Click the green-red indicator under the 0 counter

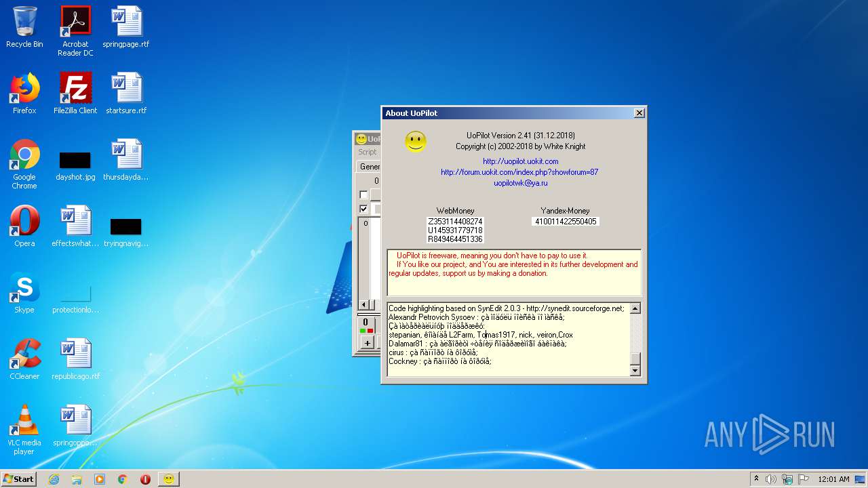367,331
